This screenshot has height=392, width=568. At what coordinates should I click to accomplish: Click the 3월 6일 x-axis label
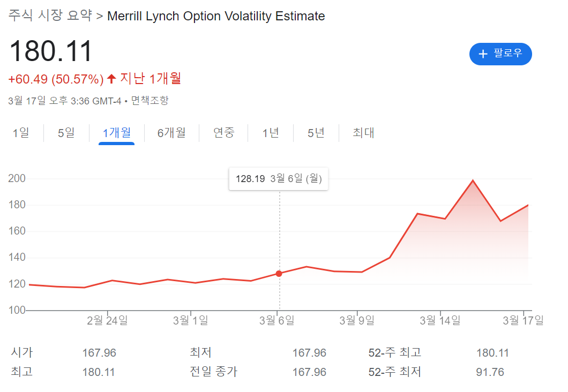(276, 320)
